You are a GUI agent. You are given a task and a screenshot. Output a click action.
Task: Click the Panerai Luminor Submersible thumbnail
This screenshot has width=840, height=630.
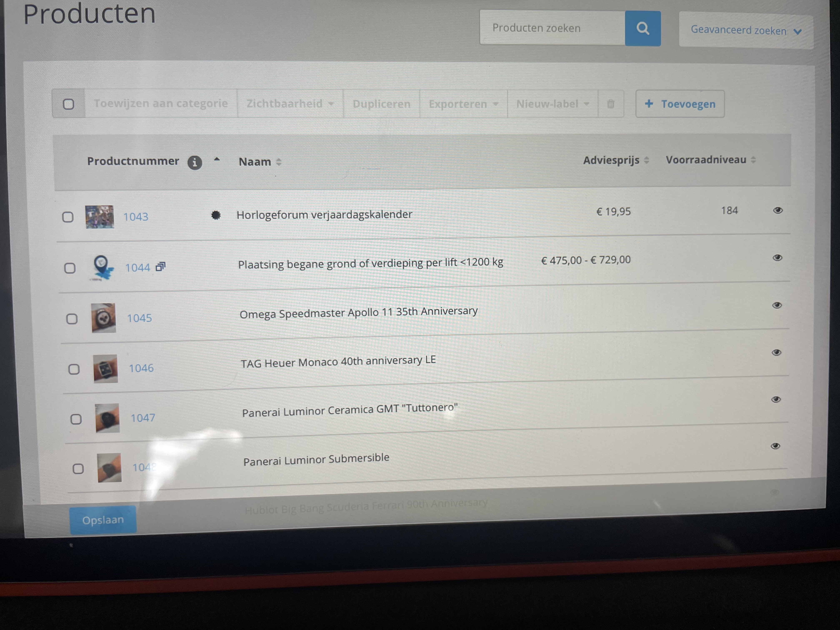click(109, 468)
